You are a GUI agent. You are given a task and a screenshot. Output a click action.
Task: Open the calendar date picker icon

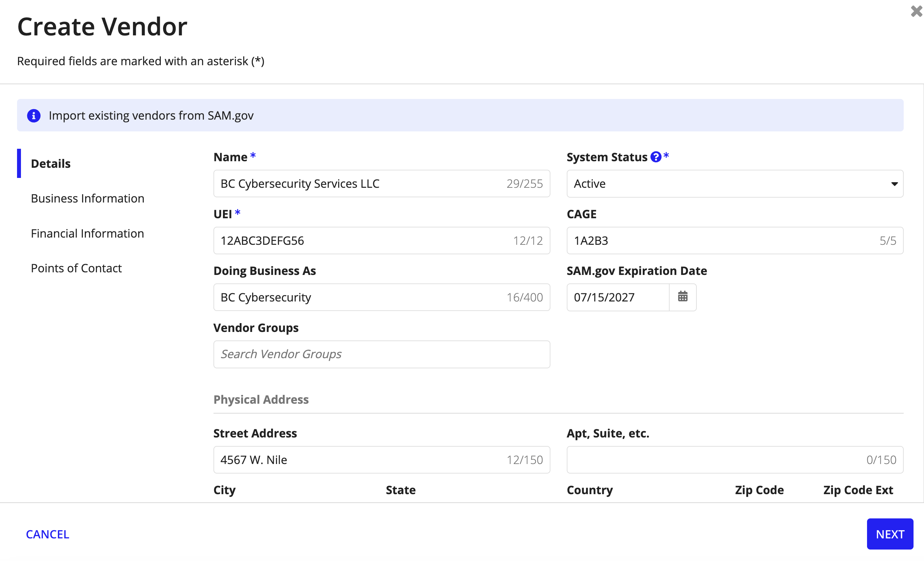[682, 297]
